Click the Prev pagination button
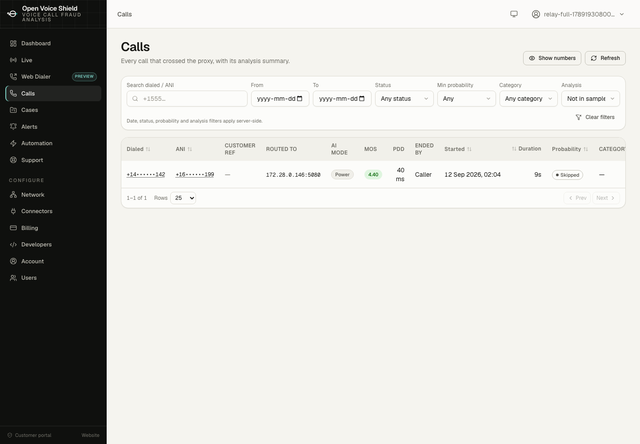640x444 pixels. point(577,198)
